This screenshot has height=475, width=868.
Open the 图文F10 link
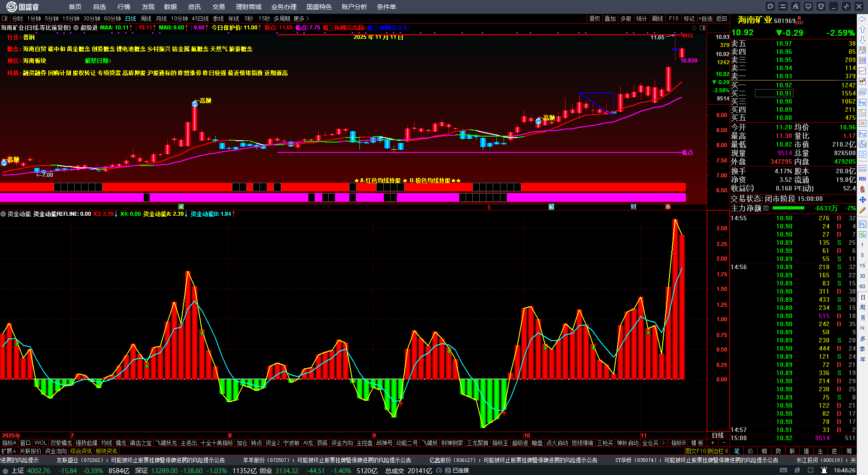click(x=695, y=451)
